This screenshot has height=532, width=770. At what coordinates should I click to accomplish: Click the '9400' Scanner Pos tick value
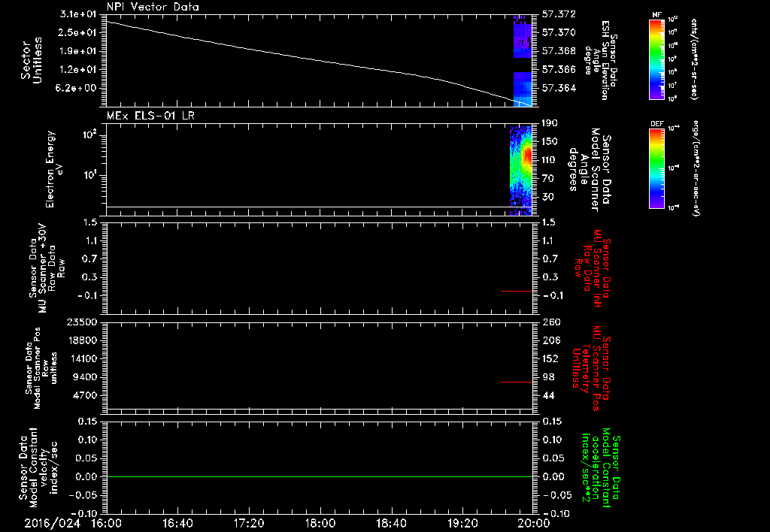click(x=86, y=377)
